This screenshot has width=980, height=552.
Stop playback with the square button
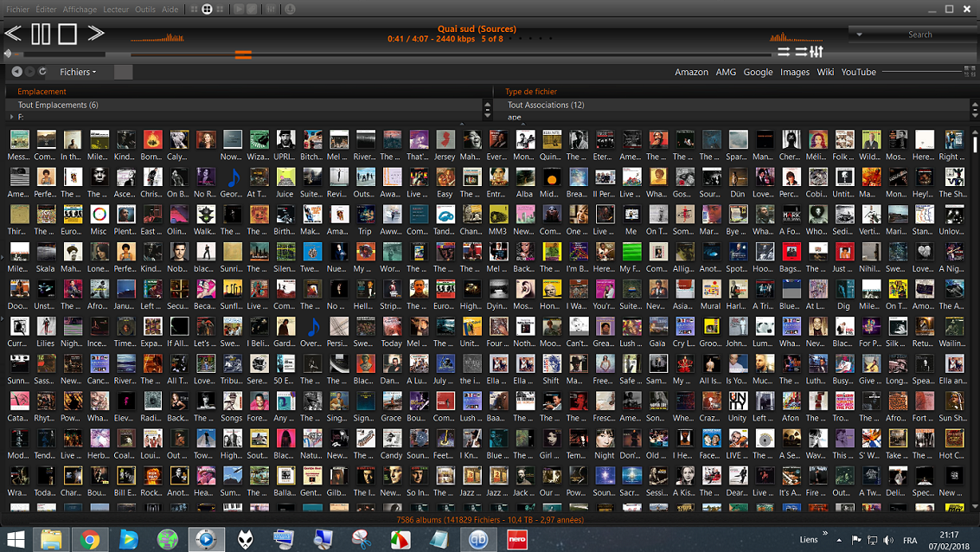67,33
